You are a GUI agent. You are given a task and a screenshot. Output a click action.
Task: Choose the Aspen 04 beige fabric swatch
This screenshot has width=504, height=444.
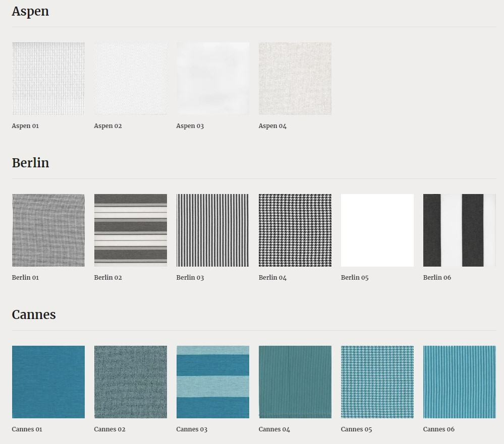point(295,79)
